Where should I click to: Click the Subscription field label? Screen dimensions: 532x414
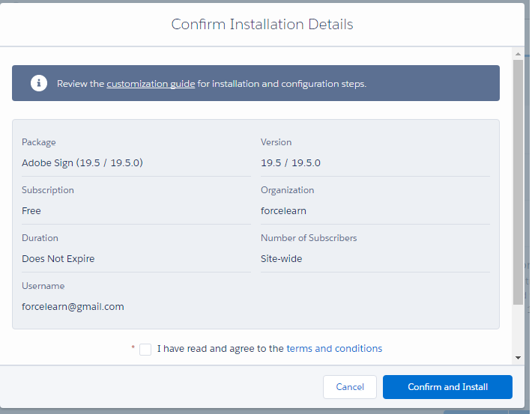click(48, 190)
